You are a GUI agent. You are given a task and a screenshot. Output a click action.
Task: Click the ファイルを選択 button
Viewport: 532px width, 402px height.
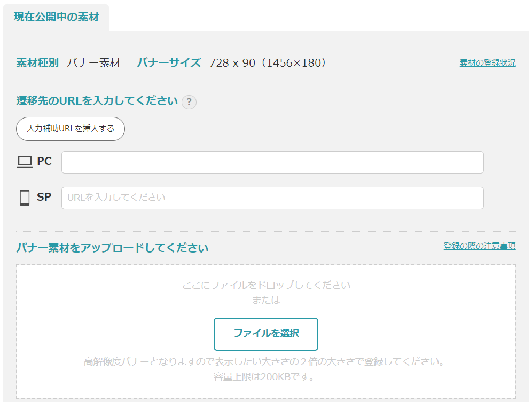(x=265, y=334)
